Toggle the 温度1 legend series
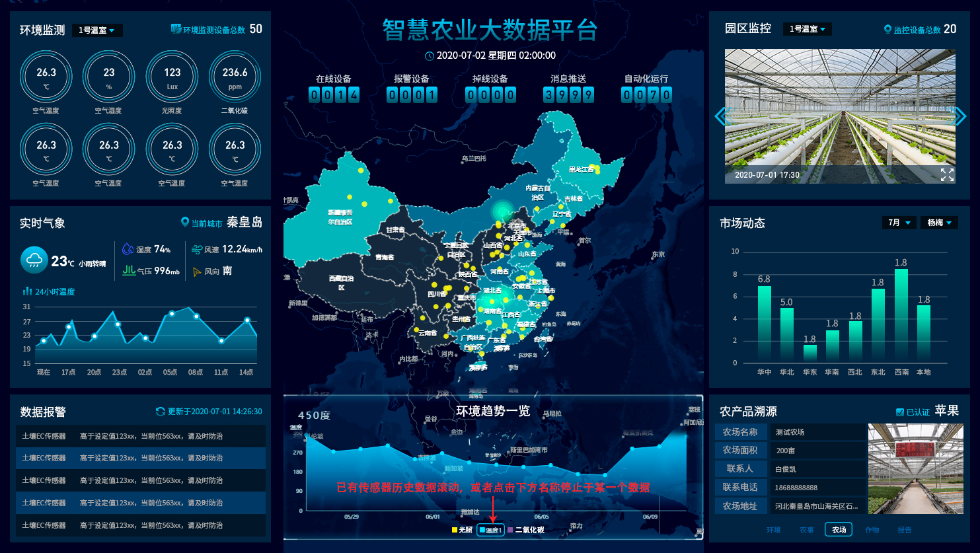The image size is (980, 553). click(x=490, y=530)
